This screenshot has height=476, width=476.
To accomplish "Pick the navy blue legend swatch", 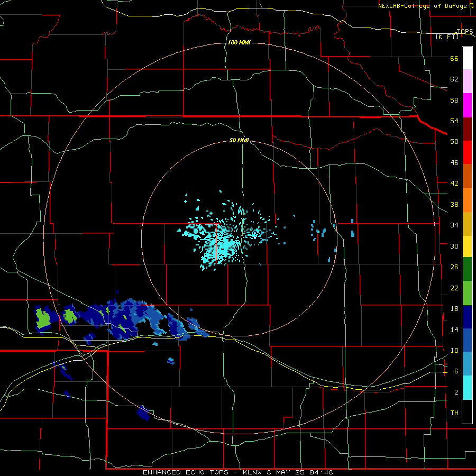I will click(x=467, y=317).
